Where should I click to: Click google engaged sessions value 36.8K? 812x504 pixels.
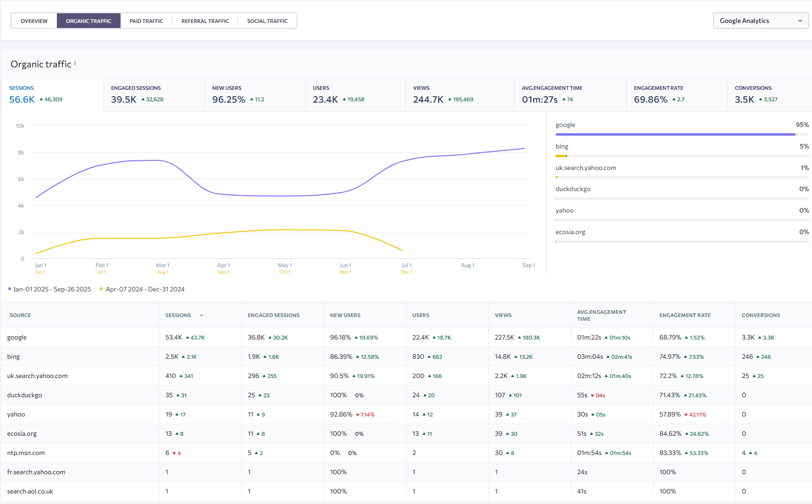[x=256, y=337]
